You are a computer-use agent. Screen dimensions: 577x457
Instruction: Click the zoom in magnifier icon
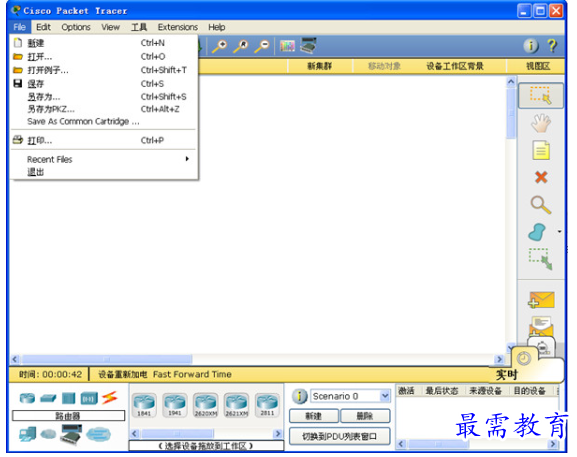coord(220,46)
